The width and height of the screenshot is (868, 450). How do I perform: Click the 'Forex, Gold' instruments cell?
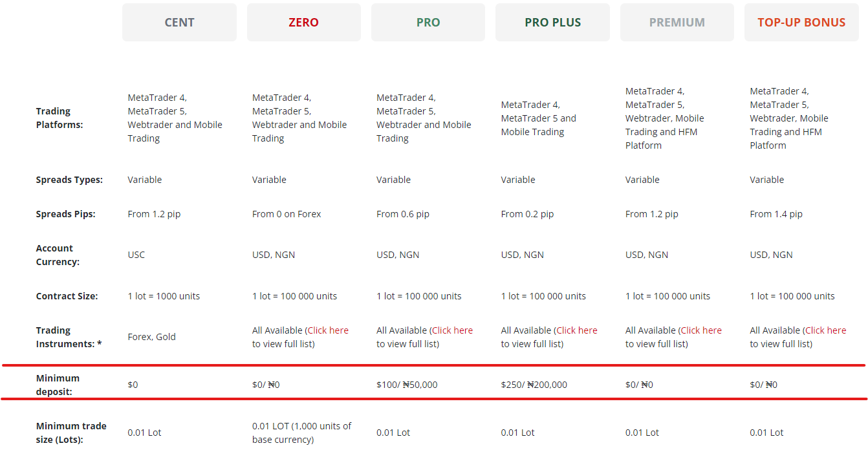(x=151, y=337)
